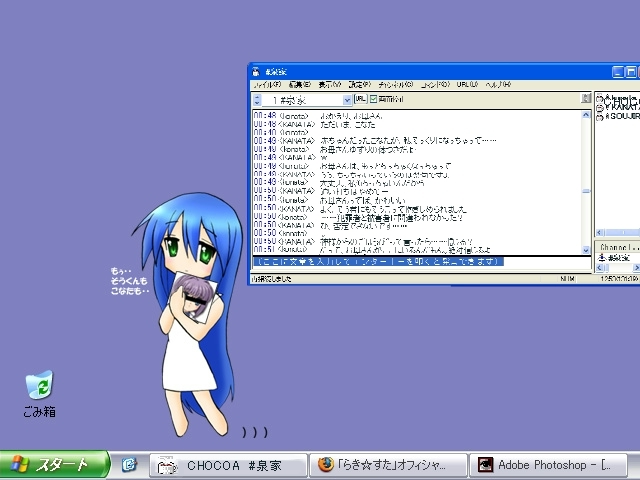The width and height of the screenshot is (640, 480).
Task: Click the Photoshop eye icon in taskbar
Action: (x=485, y=465)
